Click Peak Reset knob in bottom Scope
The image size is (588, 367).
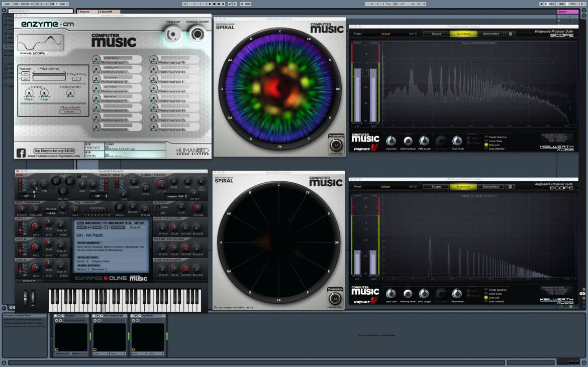click(457, 294)
